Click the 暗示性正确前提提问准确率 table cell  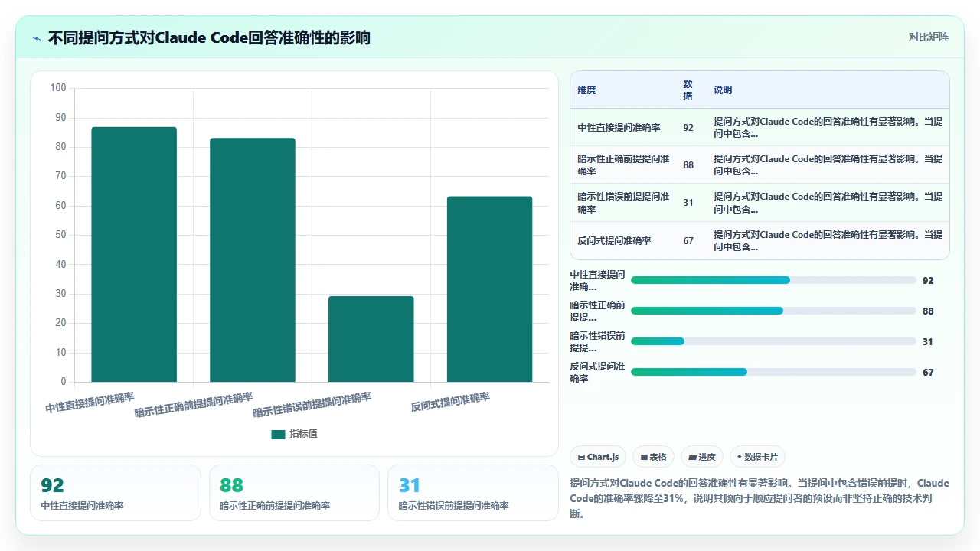(x=623, y=165)
